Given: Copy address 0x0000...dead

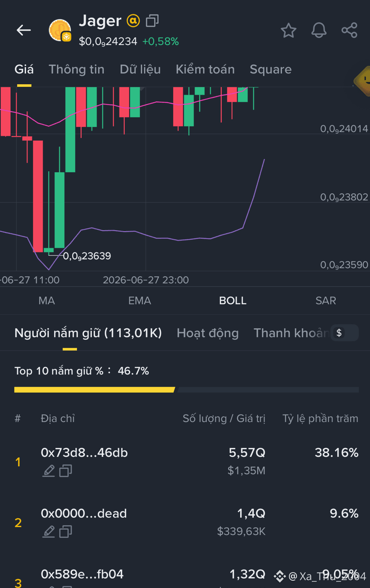Looking at the screenshot, I should coord(66,532).
